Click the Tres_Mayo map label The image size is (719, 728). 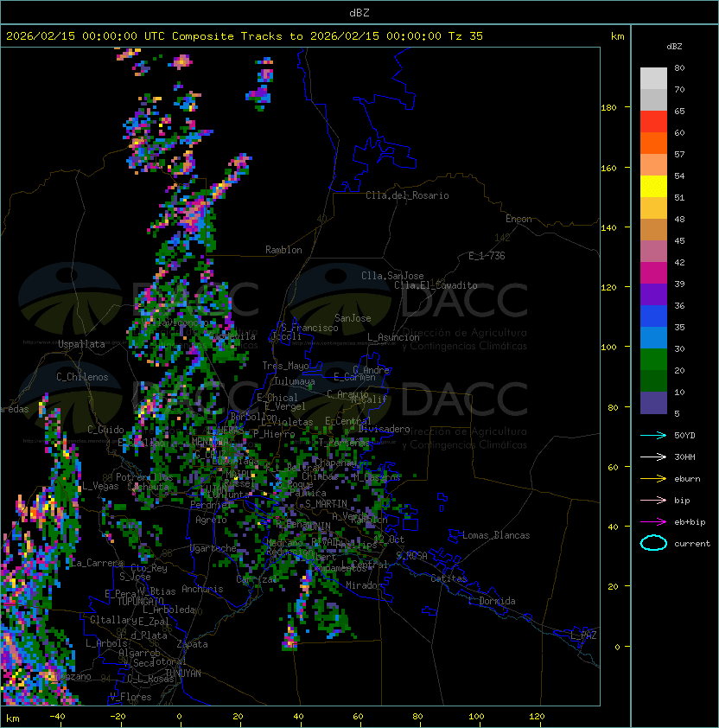[x=285, y=366]
